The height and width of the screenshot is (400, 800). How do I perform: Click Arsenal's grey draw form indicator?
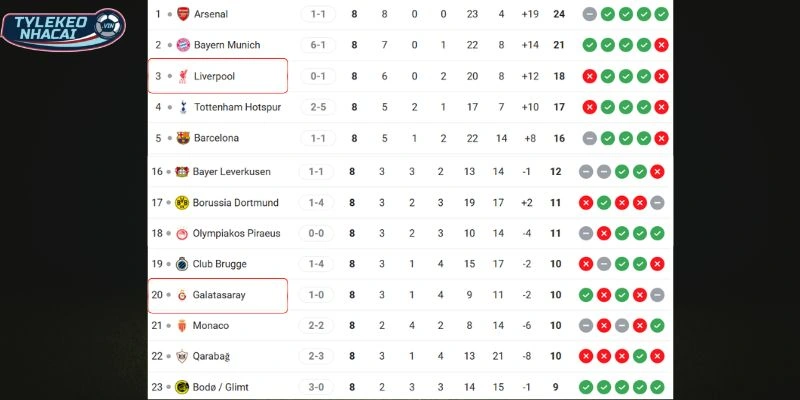coord(589,15)
